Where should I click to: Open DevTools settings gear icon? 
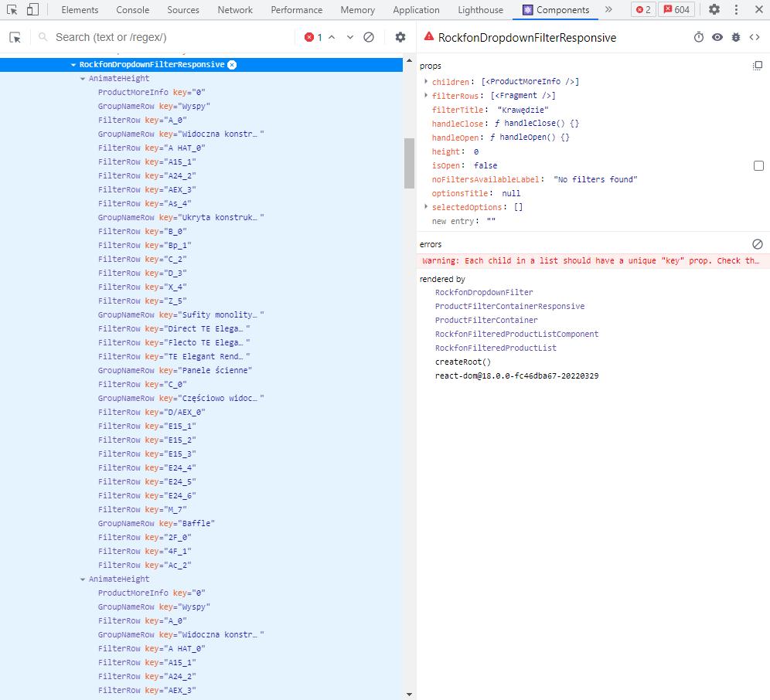click(x=714, y=10)
